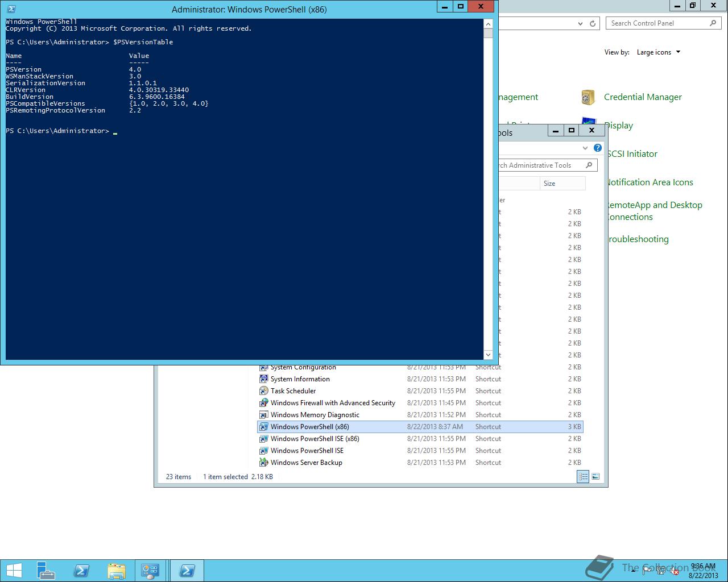Click the help question mark in Administrative Tools
The image size is (728, 582).
tap(597, 148)
